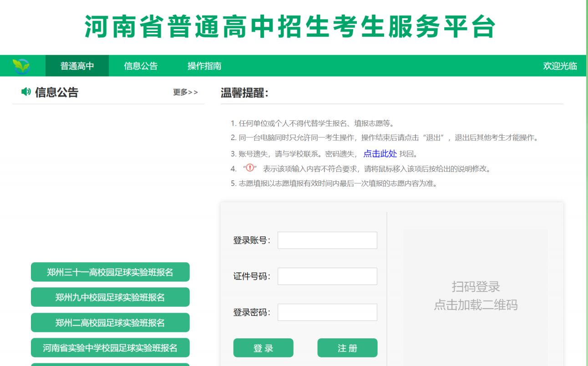Click the 欢迎光临 text in nav bar
Viewport: 588px width, 366px height.
click(560, 66)
